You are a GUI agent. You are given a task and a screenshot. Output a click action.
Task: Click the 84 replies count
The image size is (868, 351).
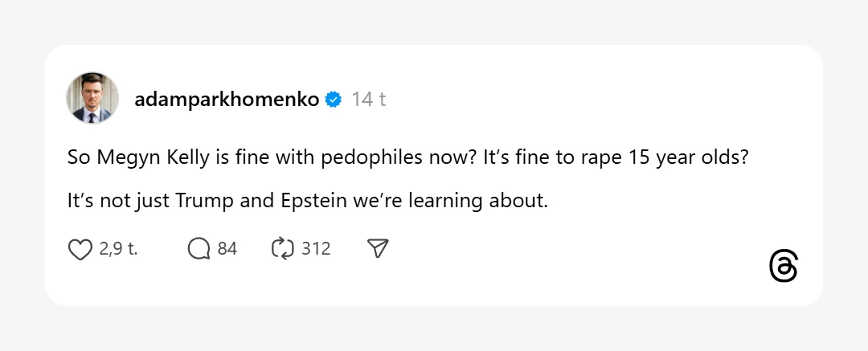click(227, 249)
